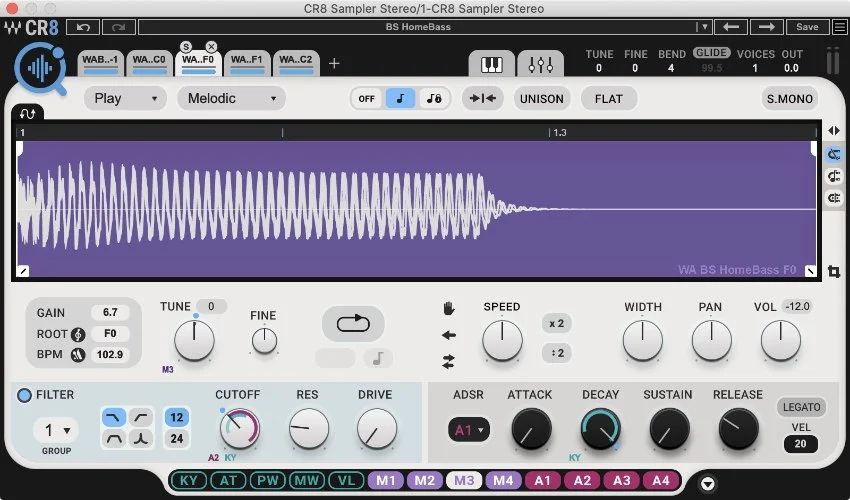Click the reverse left arrow icon

point(449,336)
